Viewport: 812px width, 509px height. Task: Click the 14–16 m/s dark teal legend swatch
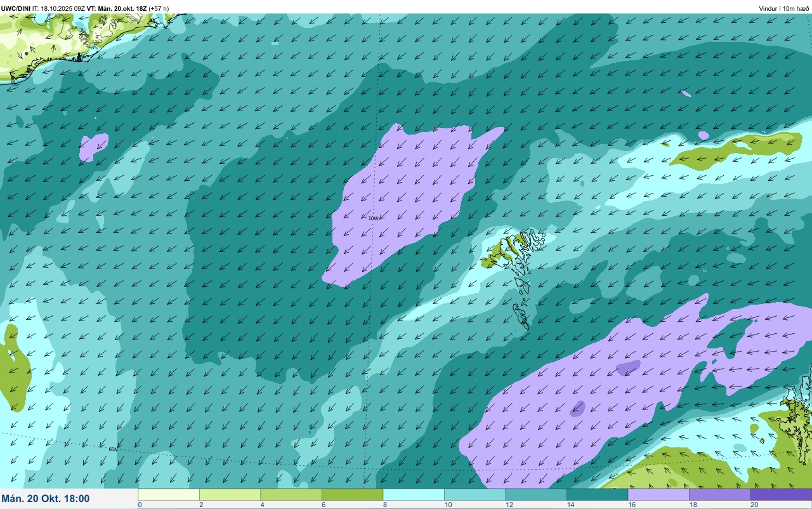[597, 494]
